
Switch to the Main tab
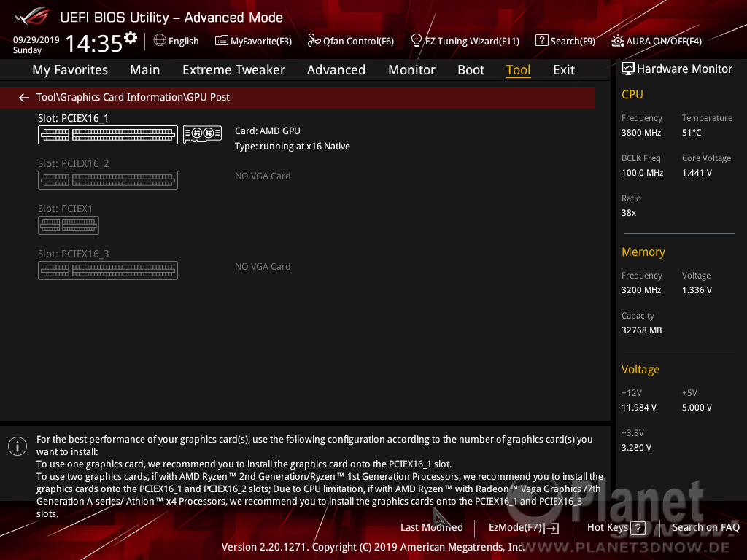click(x=145, y=70)
